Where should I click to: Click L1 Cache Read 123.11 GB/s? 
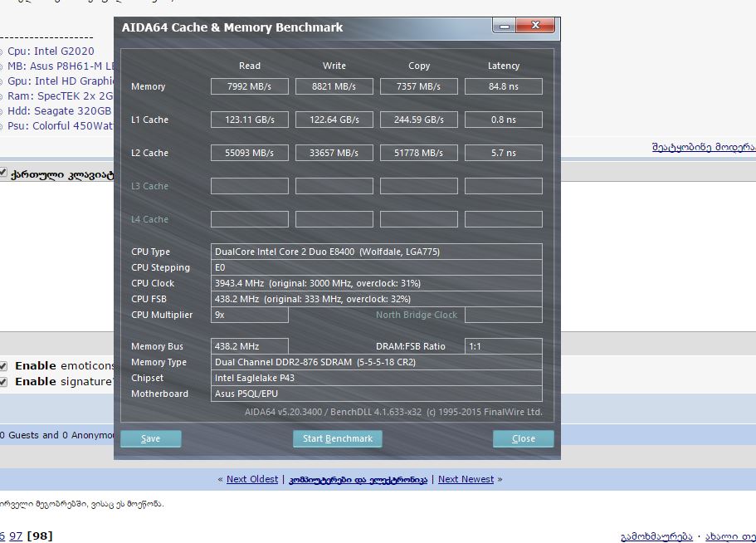pos(250,120)
